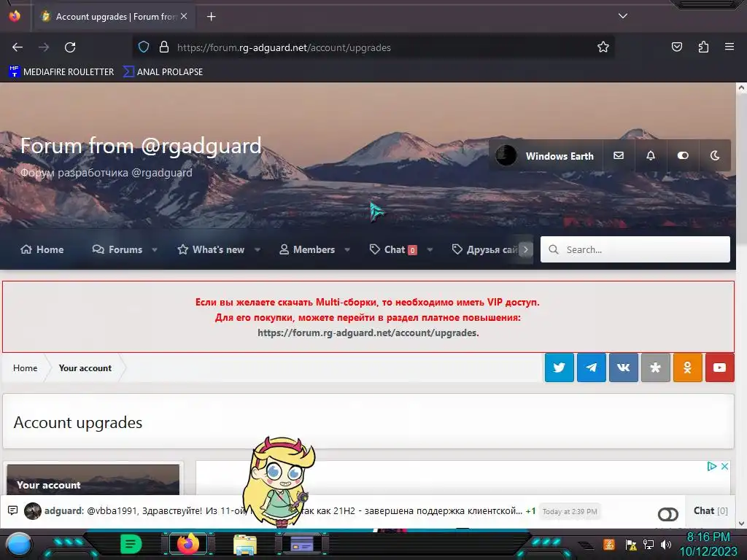
Task: Click the volume speaker tray icon
Action: [x=665, y=544]
